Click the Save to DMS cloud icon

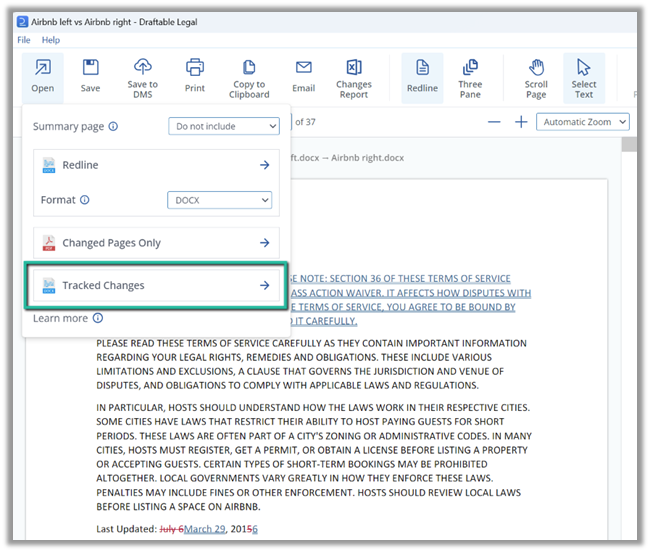pyautogui.click(x=143, y=66)
